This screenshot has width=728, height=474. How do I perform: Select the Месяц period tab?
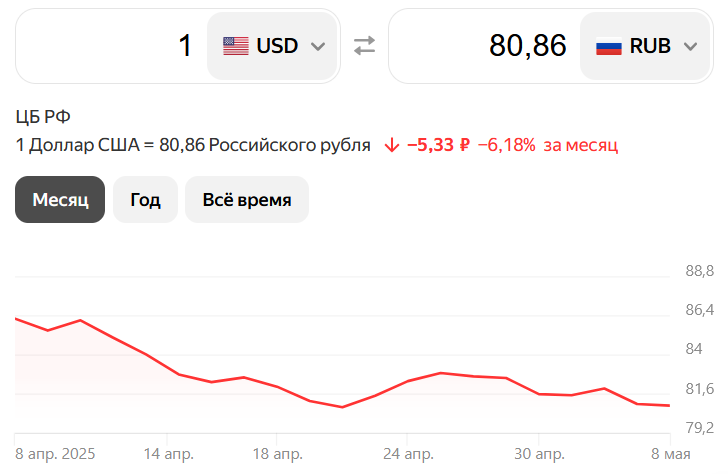click(60, 199)
